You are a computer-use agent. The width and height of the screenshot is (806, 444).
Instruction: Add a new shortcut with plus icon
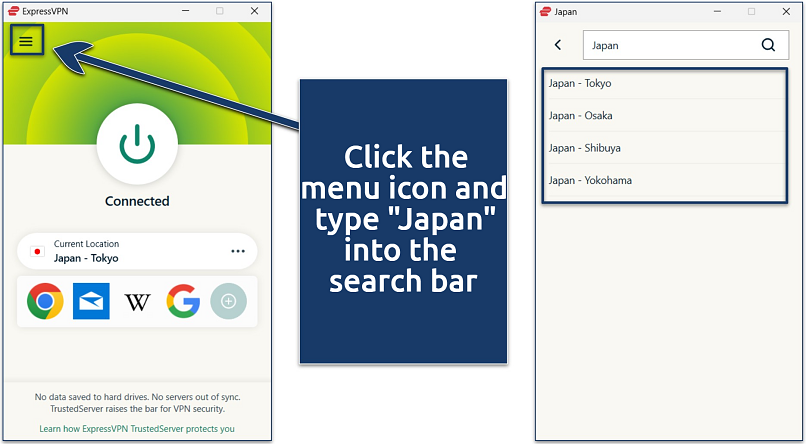tap(228, 301)
